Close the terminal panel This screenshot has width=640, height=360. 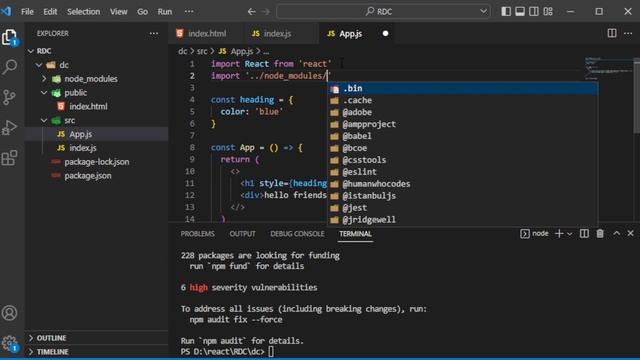[630, 233]
